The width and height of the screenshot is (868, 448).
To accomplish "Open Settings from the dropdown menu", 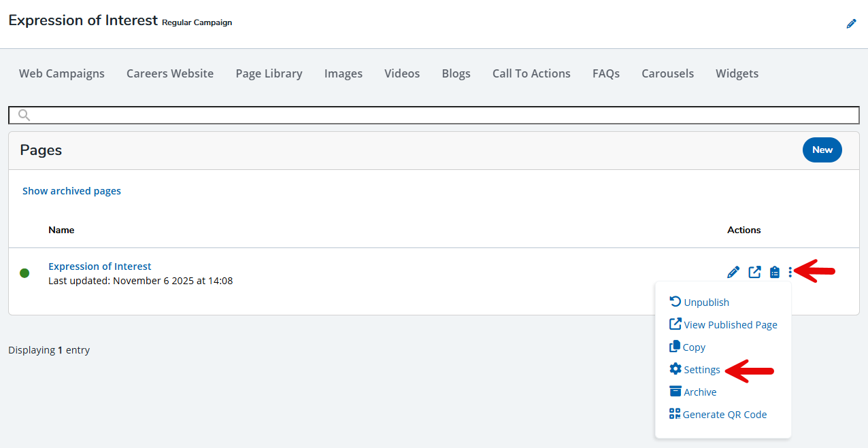I will (x=701, y=370).
